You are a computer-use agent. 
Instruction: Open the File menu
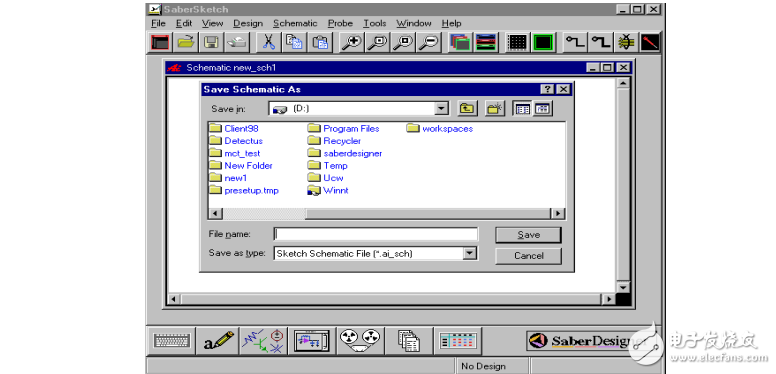[158, 23]
